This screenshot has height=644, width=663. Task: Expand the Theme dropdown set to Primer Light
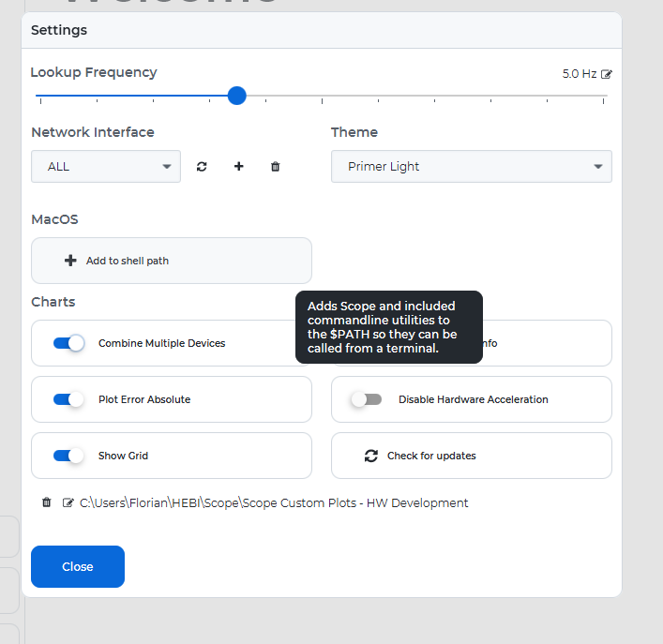click(471, 167)
